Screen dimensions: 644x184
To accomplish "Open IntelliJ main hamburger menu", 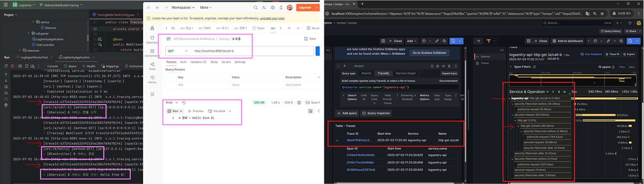I will [5, 5].
